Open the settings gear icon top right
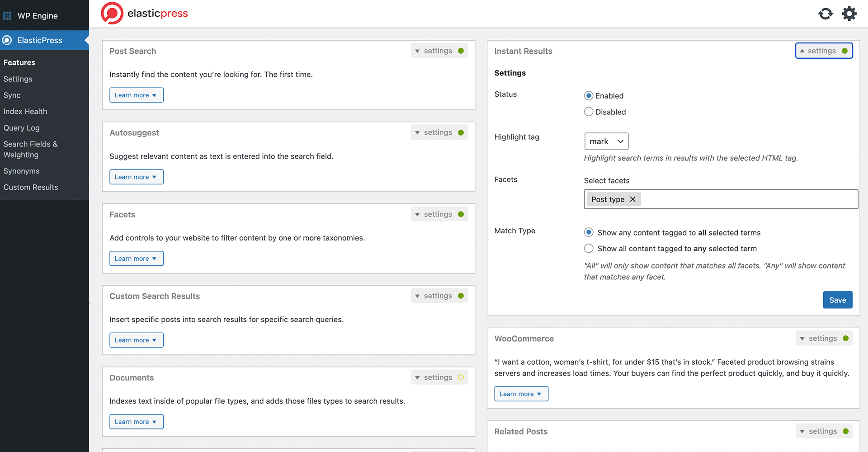The image size is (868, 452). click(x=849, y=14)
